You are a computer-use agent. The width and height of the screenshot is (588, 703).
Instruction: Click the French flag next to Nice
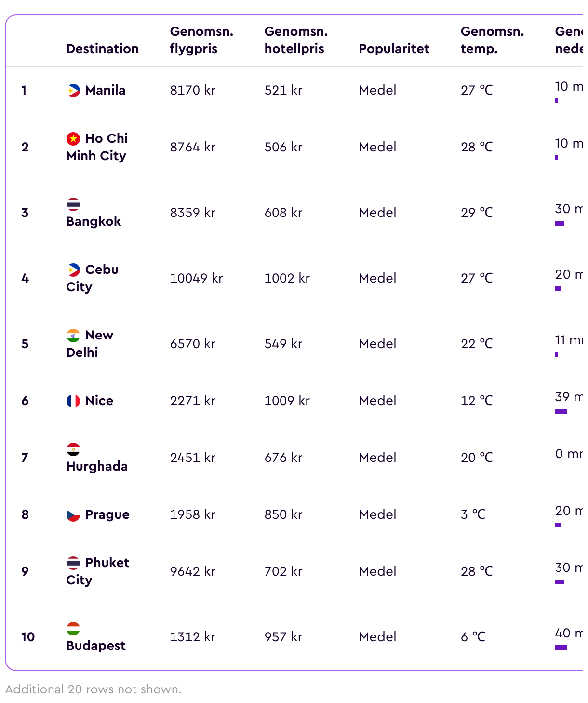(x=73, y=401)
